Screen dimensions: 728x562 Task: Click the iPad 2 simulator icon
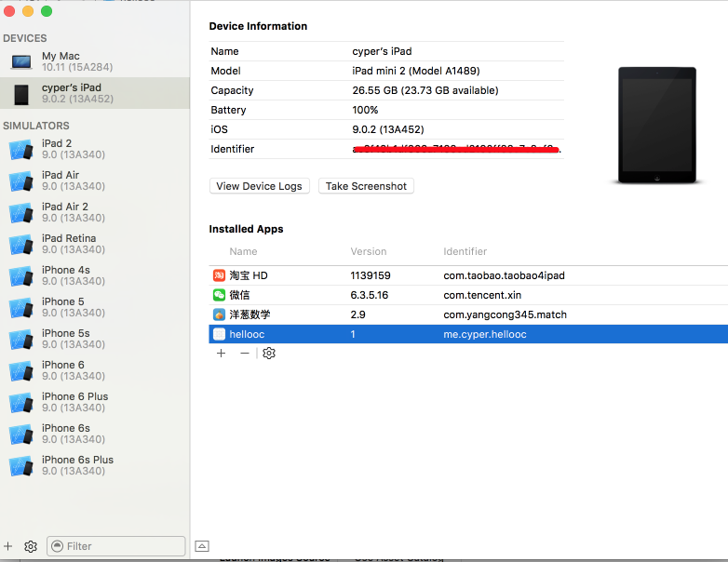[x=20, y=150]
